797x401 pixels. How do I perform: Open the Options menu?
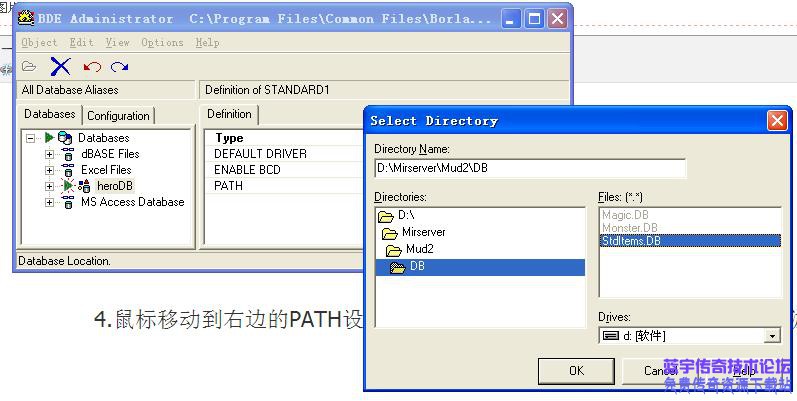[162, 43]
